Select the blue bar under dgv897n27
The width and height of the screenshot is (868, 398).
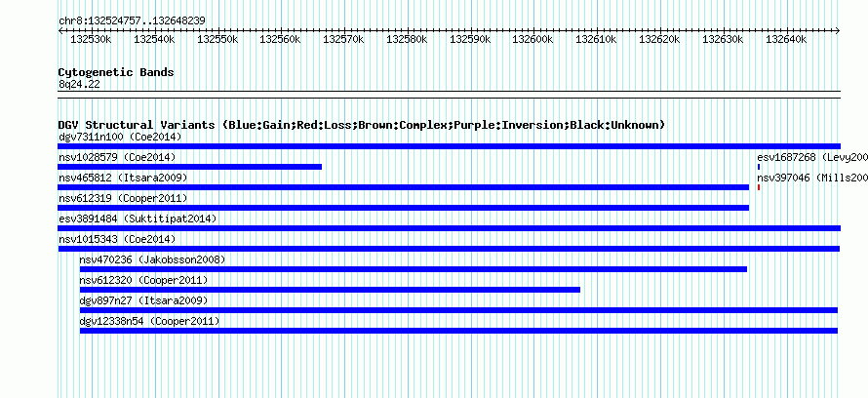[x=459, y=310]
